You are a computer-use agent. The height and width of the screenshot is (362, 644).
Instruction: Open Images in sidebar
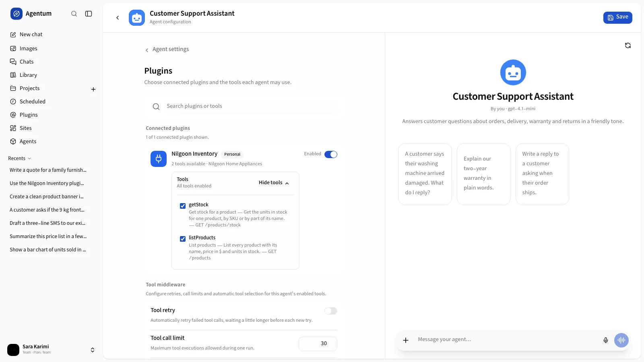[x=52, y=49]
